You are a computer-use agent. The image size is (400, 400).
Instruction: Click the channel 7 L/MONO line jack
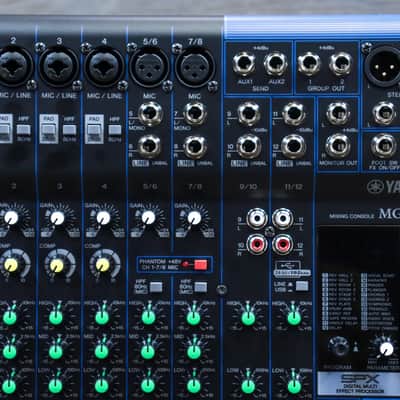click(x=196, y=113)
